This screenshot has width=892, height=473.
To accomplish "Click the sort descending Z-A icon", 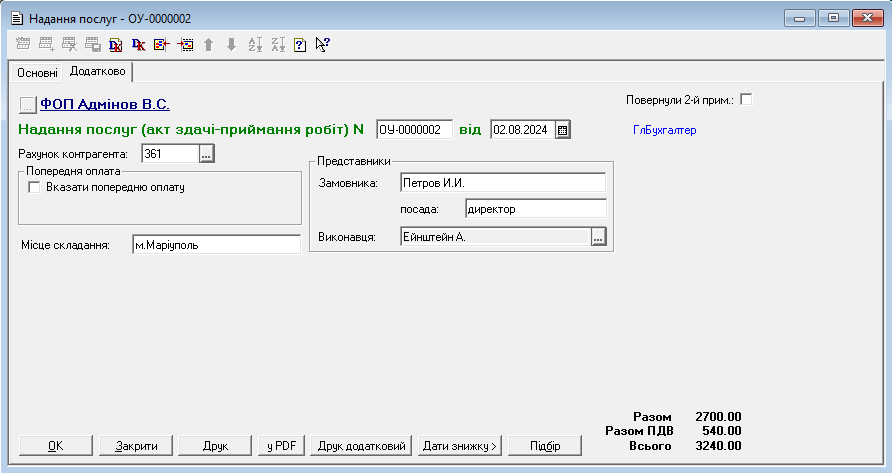I will 277,44.
